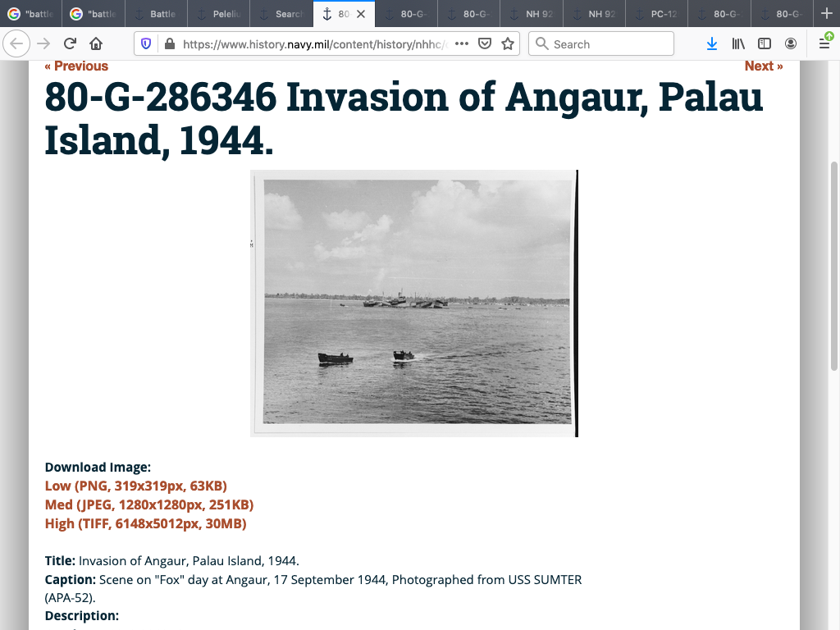Expand the page actions three-dot menu

461,43
